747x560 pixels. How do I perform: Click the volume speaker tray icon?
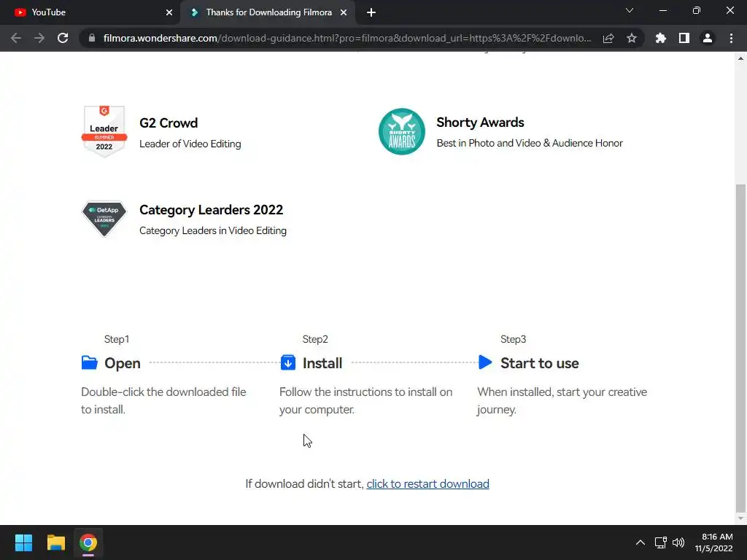pos(678,542)
